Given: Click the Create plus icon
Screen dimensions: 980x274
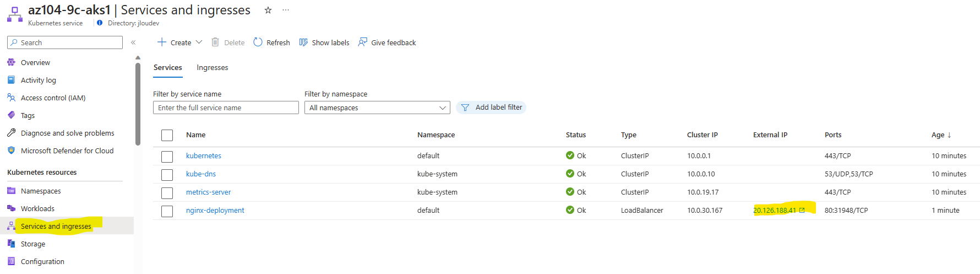Looking at the screenshot, I should coord(162,42).
